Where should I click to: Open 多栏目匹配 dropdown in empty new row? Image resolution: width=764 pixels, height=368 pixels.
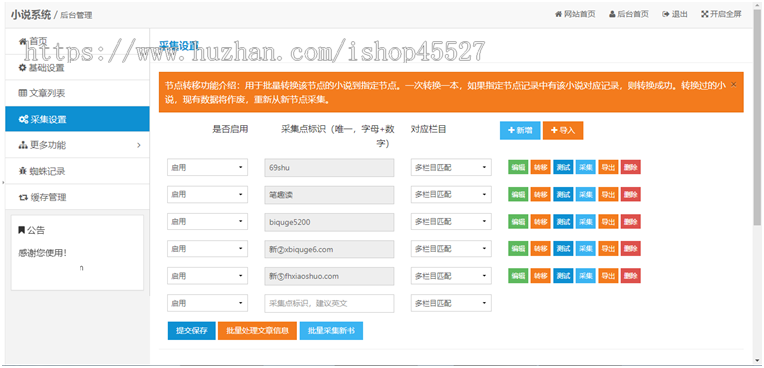(451, 303)
